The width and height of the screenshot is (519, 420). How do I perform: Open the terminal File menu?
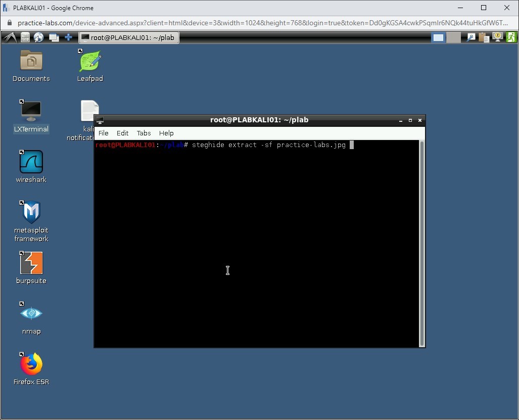[103, 133]
